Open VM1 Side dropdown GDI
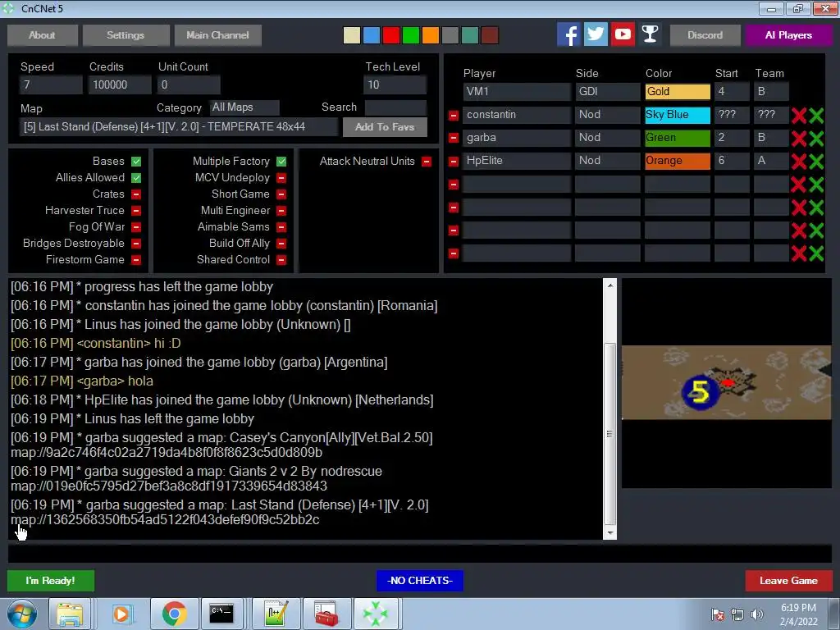The width and height of the screenshot is (840, 630). coord(608,92)
